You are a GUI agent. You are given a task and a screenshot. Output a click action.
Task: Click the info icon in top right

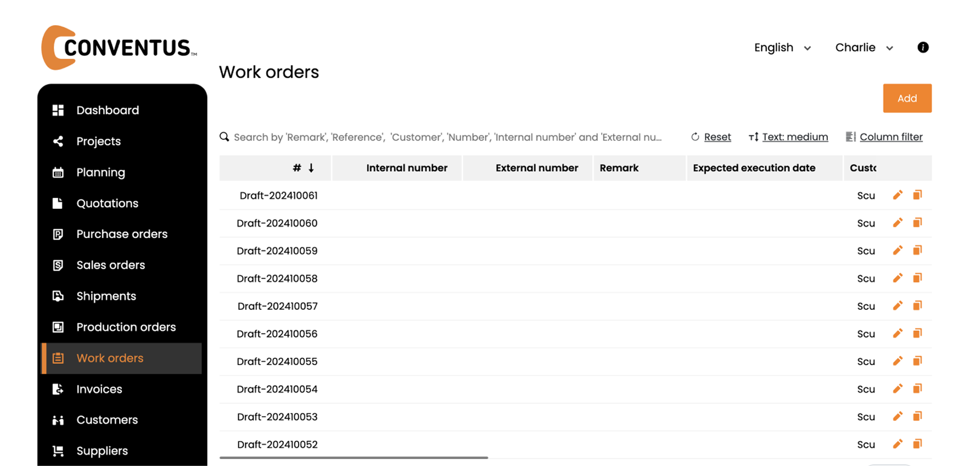[923, 47]
